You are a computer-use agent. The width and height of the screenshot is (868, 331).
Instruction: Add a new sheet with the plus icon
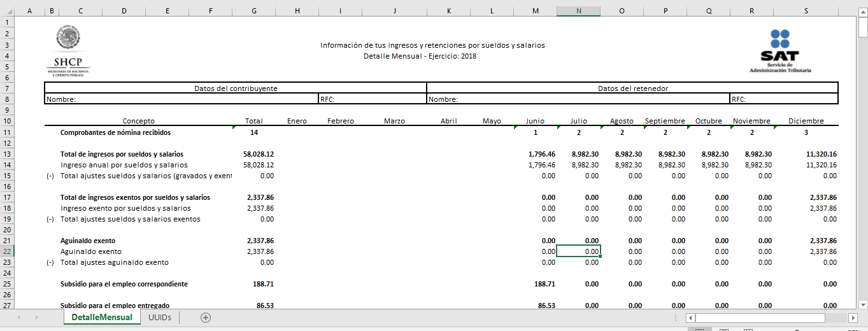tap(206, 318)
